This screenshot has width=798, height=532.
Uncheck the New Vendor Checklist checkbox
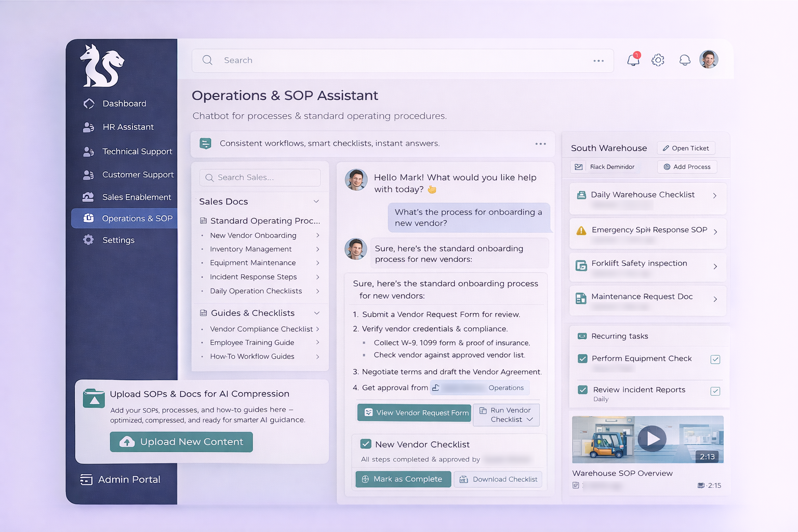pos(366,444)
